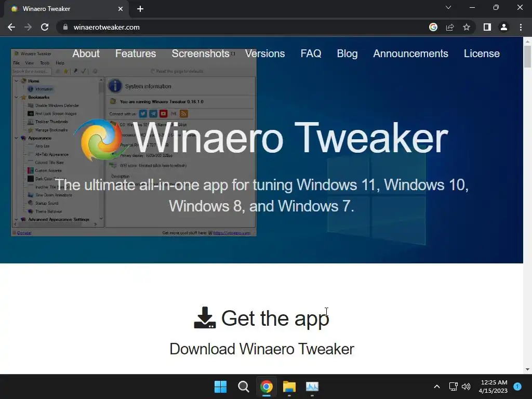Show hidden system tray icons
The width and height of the screenshot is (532, 399).
click(x=437, y=387)
